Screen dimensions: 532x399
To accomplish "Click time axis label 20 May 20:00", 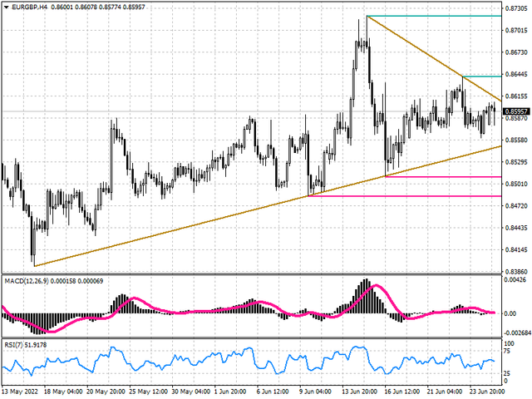I will (x=106, y=392).
